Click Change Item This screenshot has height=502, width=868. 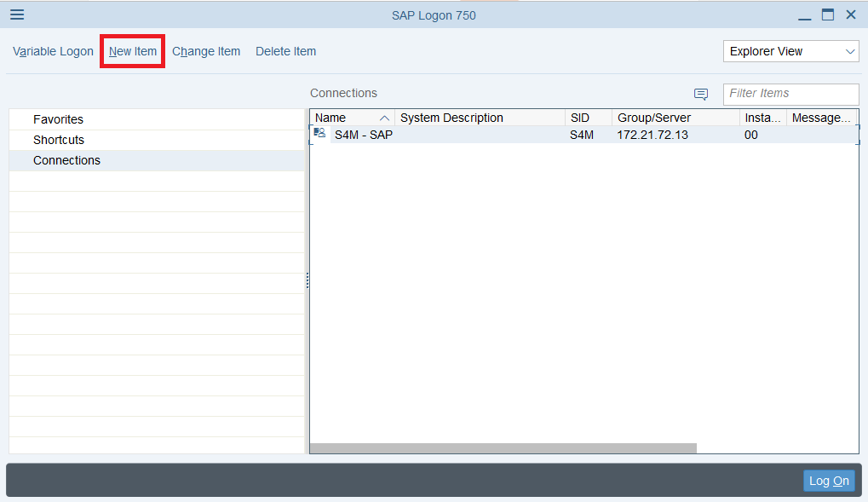click(x=206, y=51)
